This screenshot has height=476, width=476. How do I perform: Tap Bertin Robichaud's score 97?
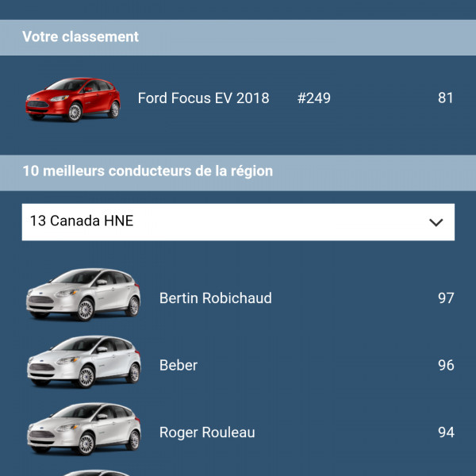tap(446, 298)
